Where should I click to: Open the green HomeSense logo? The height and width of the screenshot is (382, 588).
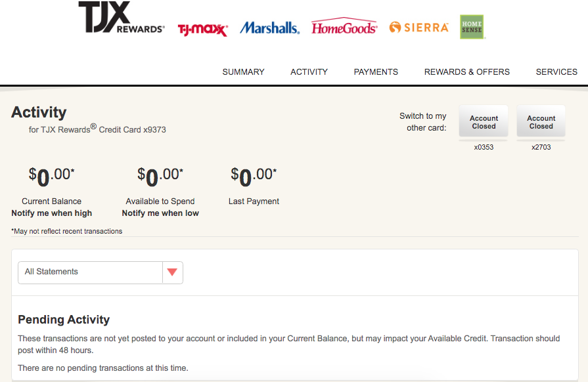(472, 27)
